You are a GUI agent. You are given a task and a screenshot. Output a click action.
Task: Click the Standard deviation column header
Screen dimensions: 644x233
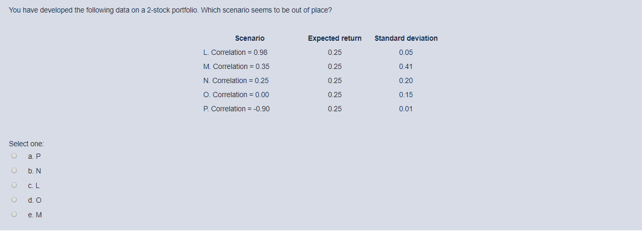[406, 38]
